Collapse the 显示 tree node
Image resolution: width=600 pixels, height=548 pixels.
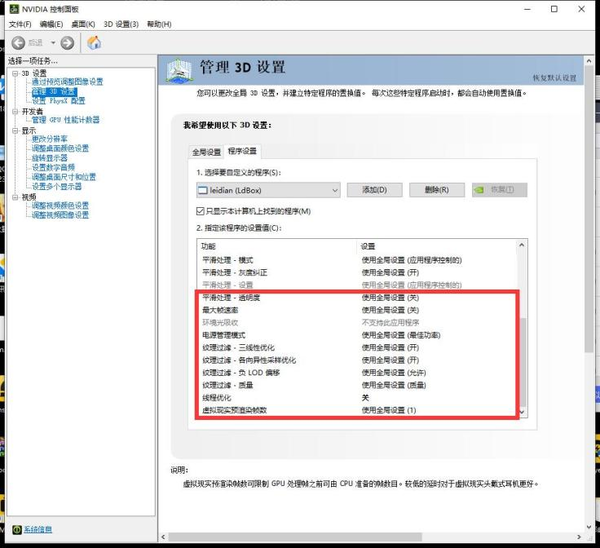click(x=15, y=130)
